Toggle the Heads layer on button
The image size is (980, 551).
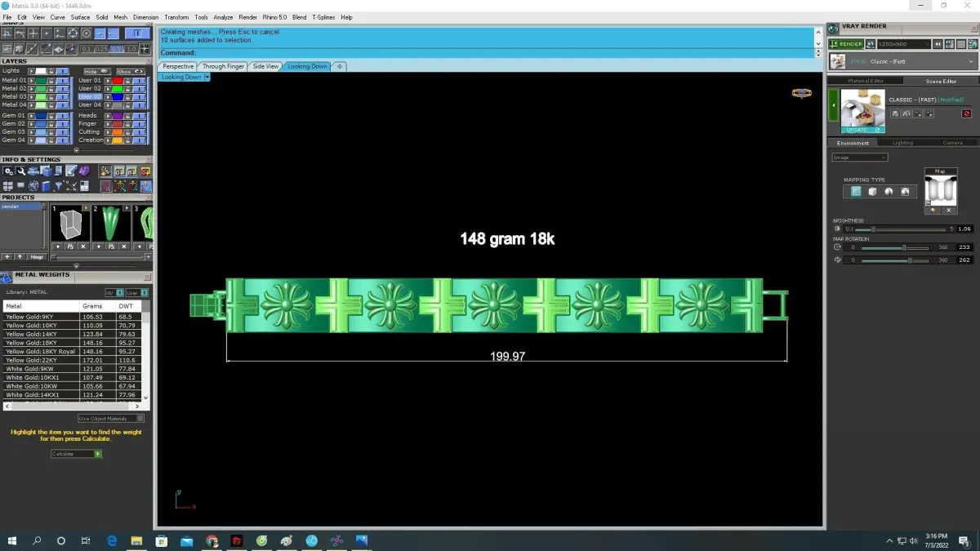139,116
